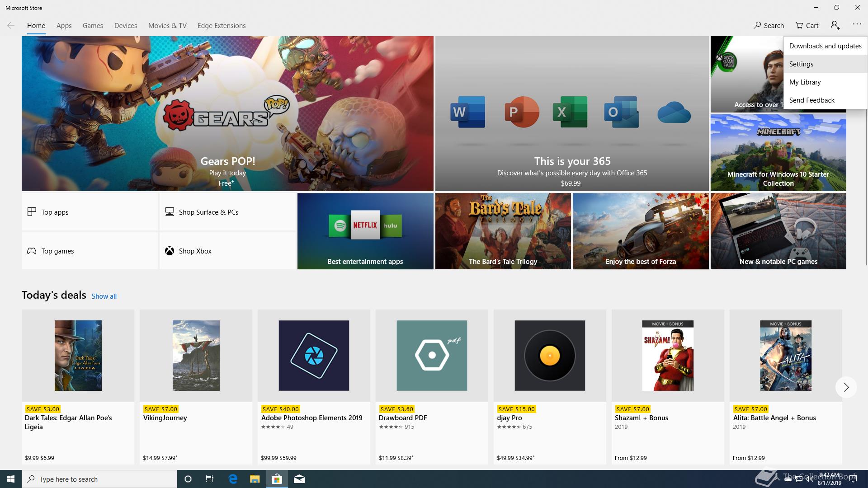Advance deals carousel with right chevron
This screenshot has height=488, width=868.
point(846,387)
